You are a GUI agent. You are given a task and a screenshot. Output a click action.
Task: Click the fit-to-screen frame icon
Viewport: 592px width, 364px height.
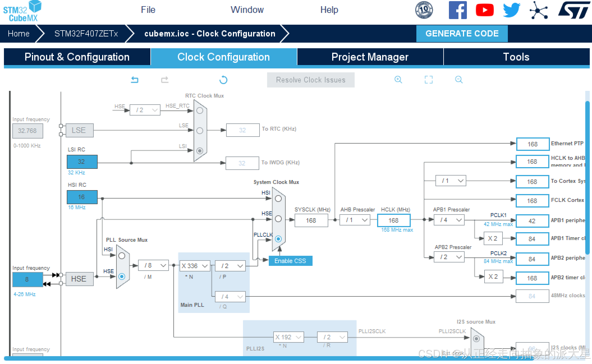click(428, 80)
